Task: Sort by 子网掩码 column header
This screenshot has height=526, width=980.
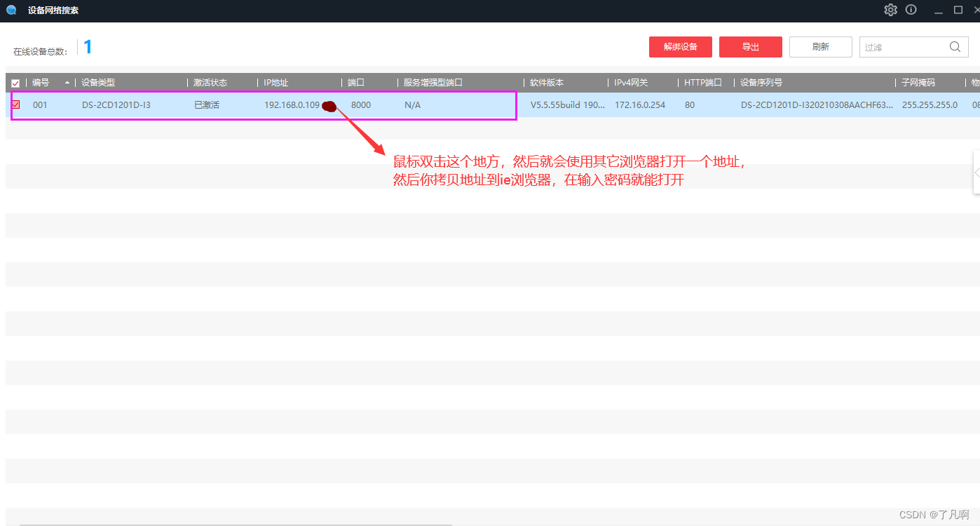Action: click(x=918, y=83)
